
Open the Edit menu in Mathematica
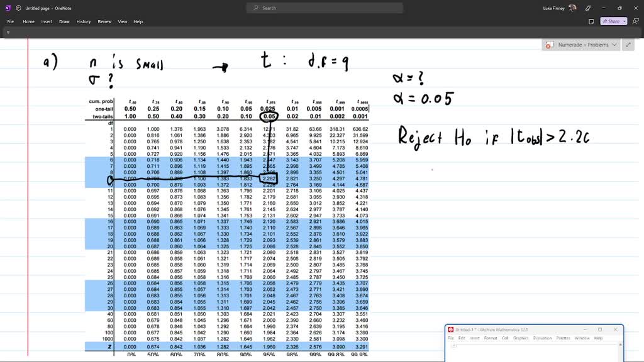(462, 338)
